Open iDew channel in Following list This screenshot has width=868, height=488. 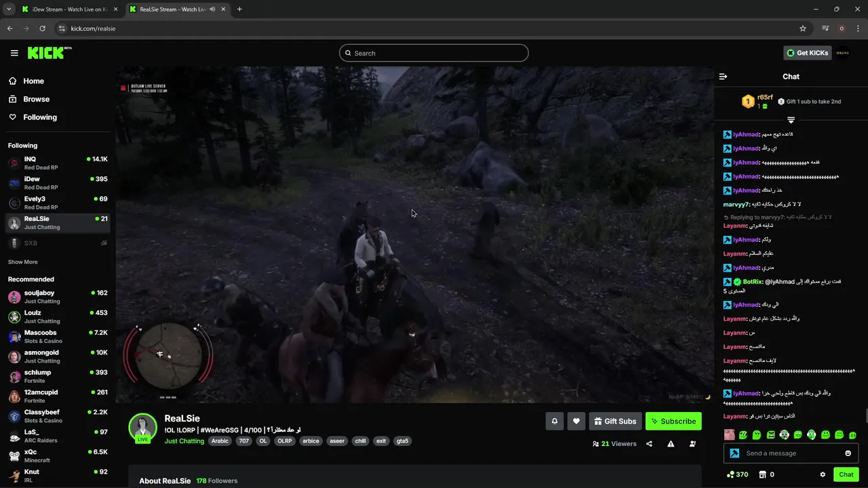point(58,183)
